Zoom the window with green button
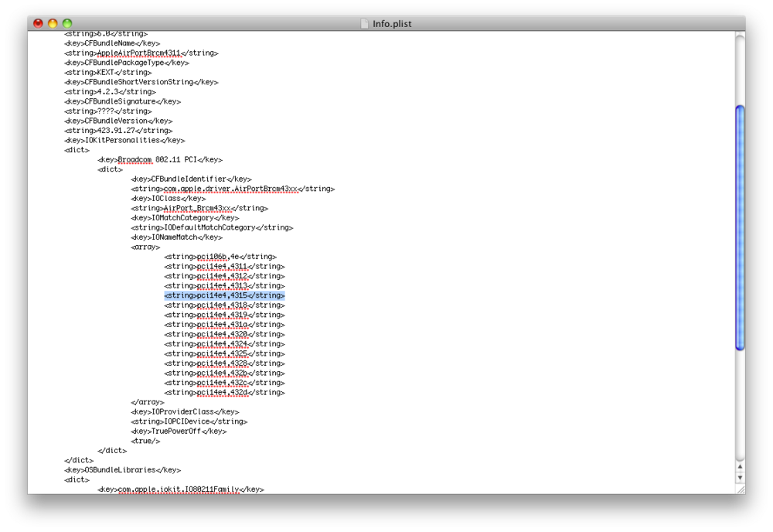 click(67, 24)
